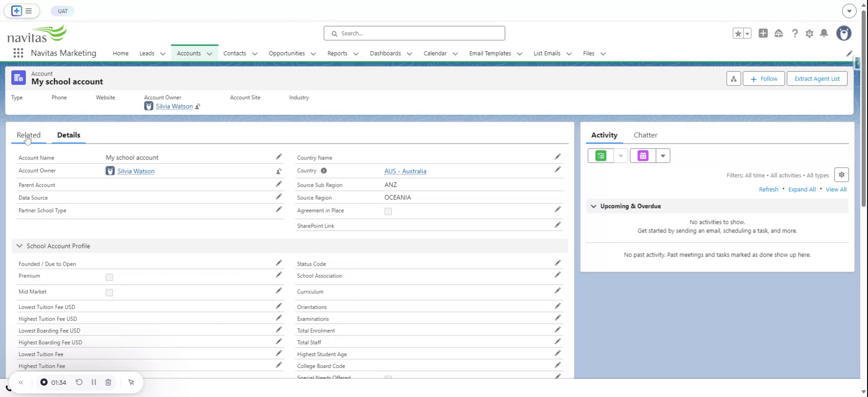Switch to the Related tab
The width and height of the screenshot is (868, 397).
[x=29, y=135]
